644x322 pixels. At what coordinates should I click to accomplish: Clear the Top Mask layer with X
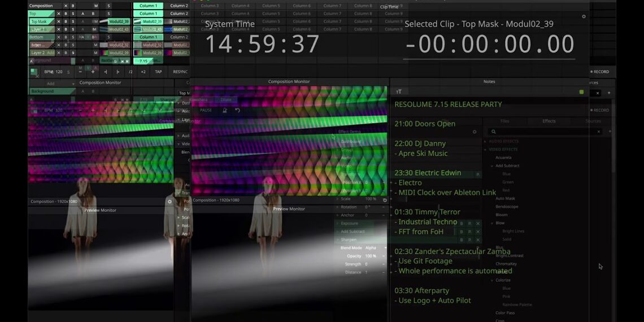click(59, 21)
